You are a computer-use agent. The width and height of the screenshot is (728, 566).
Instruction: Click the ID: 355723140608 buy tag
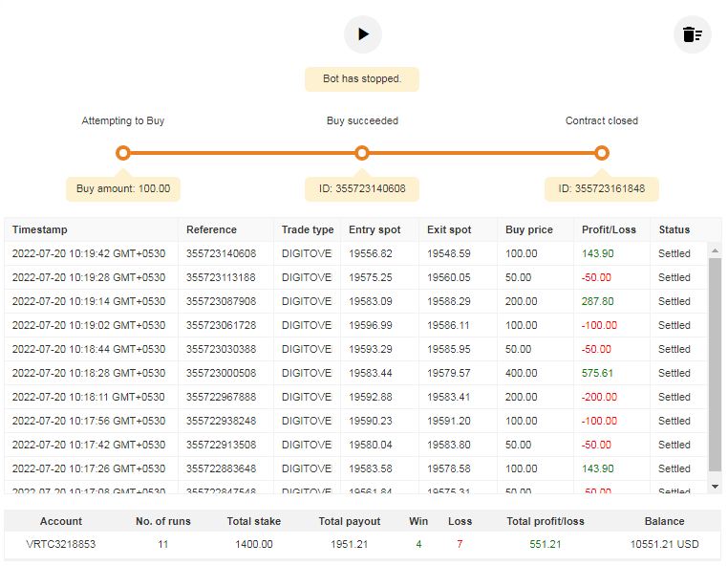(x=361, y=188)
